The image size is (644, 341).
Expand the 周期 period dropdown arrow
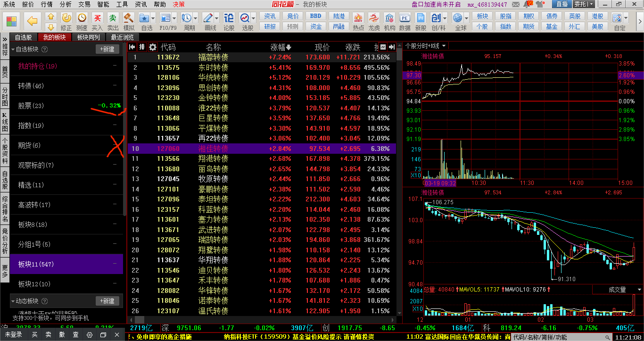click(x=196, y=18)
